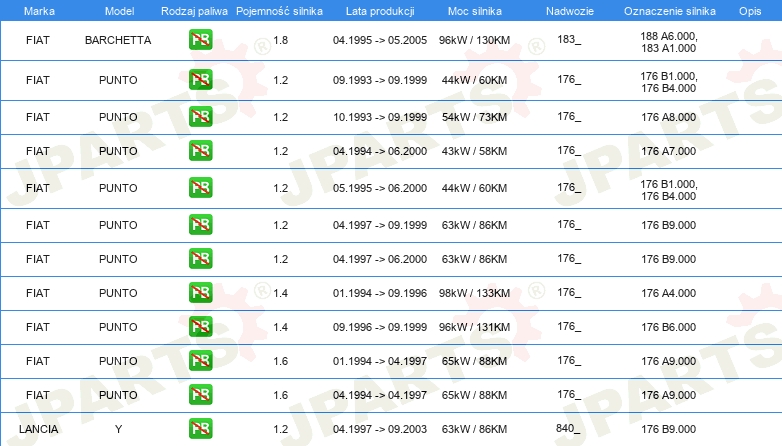The width and height of the screenshot is (782, 446).
Task: Click the 176 B9.000 code in the LANCIA row
Action: coord(669,429)
